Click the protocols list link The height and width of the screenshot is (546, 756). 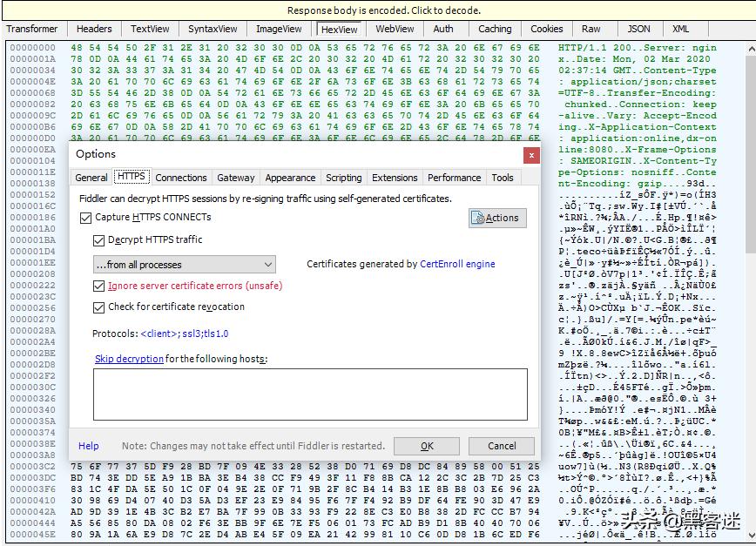click(x=184, y=334)
